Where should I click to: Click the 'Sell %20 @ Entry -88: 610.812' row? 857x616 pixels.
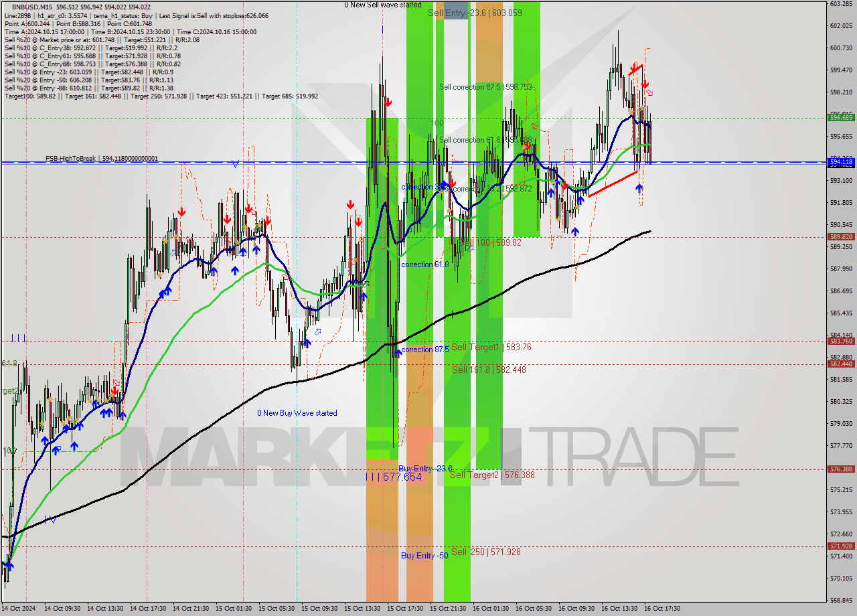click(x=89, y=88)
